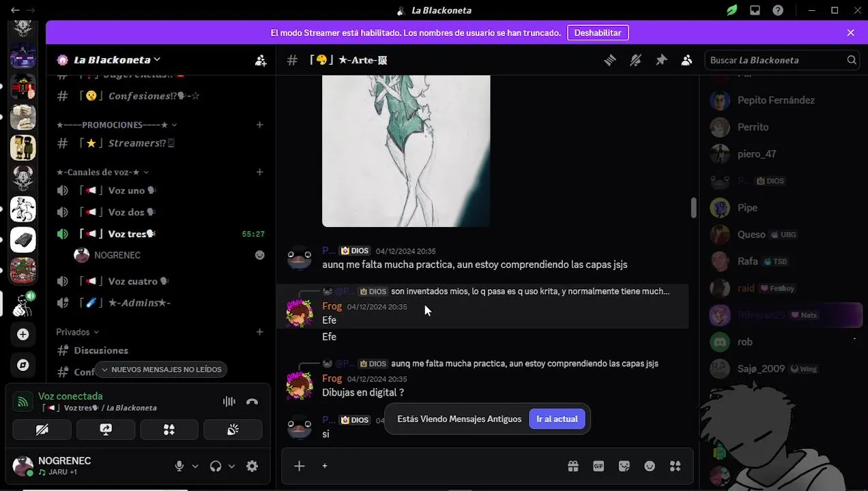Open the Help question mark icon
The height and width of the screenshot is (491, 868).
(x=778, y=10)
